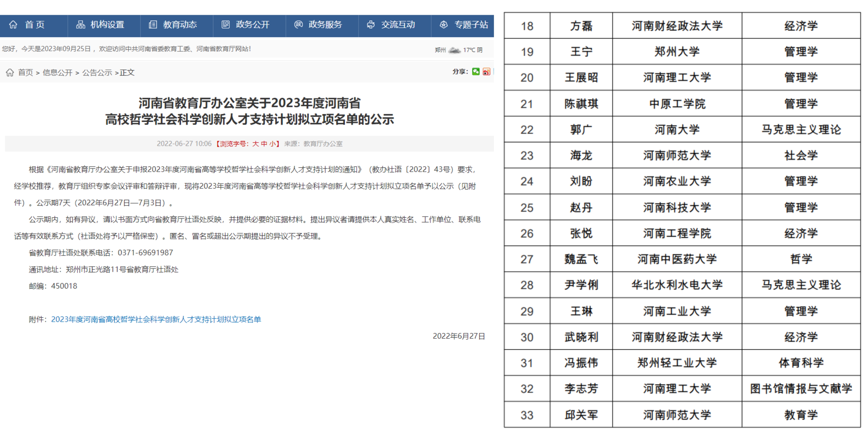The width and height of the screenshot is (868, 434).
Task: Click 首页 text in breadcrumb
Action: click(25, 72)
